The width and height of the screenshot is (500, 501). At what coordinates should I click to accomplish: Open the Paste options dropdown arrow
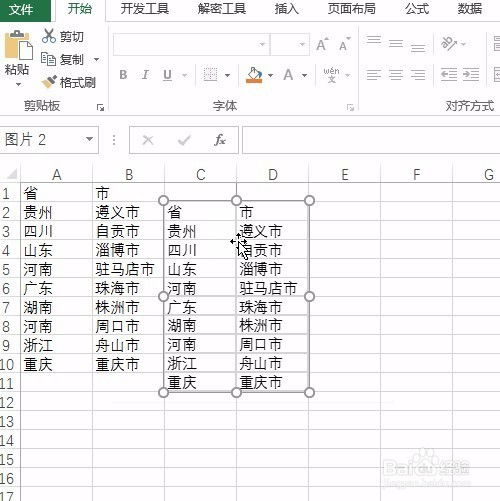[18, 84]
